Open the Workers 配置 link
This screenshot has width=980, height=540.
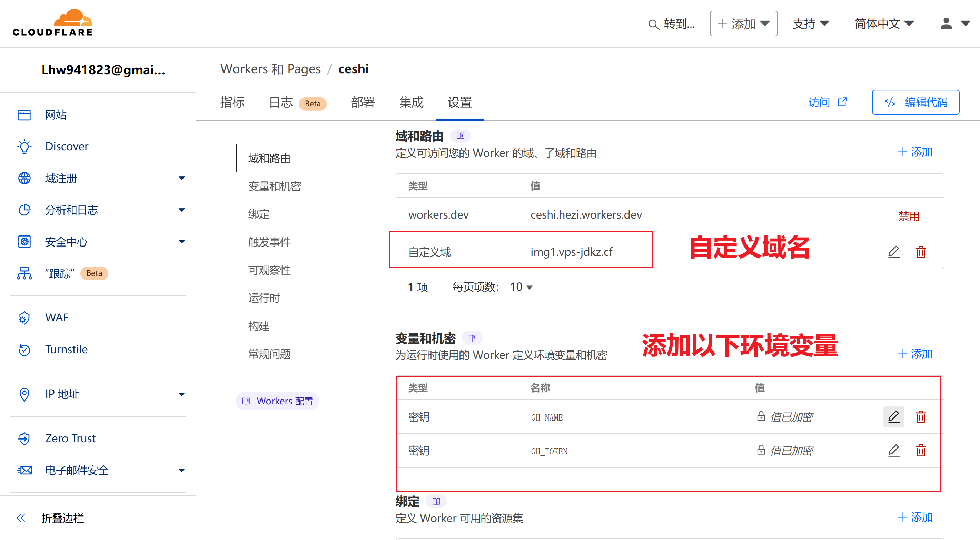(277, 401)
